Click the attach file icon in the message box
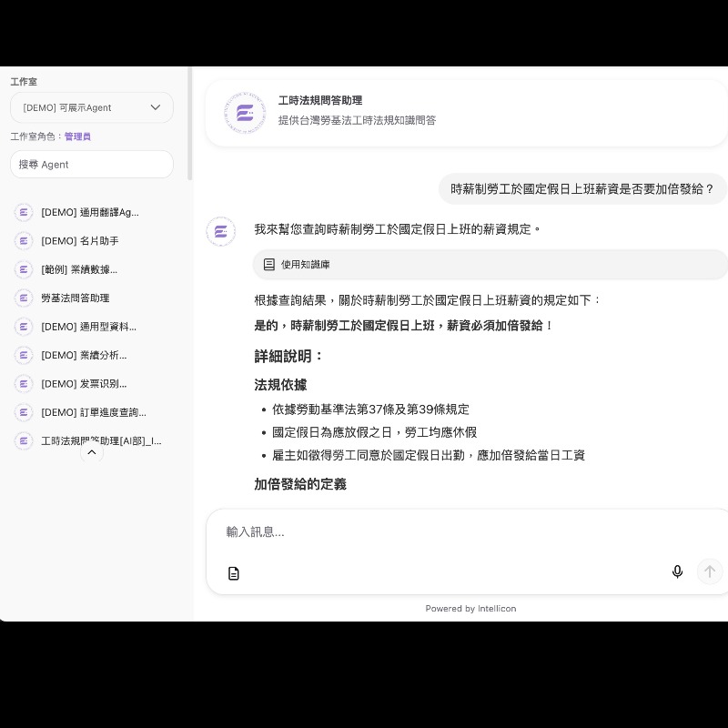 (x=234, y=573)
